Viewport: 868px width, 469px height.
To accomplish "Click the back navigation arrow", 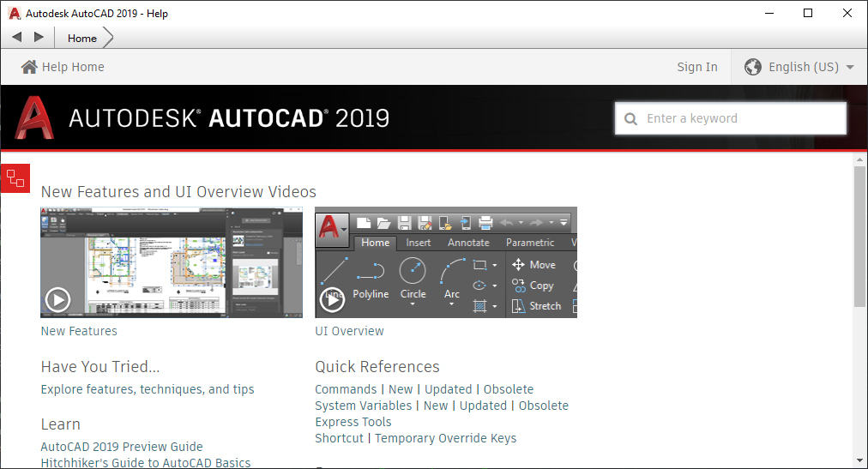I will pos(17,37).
